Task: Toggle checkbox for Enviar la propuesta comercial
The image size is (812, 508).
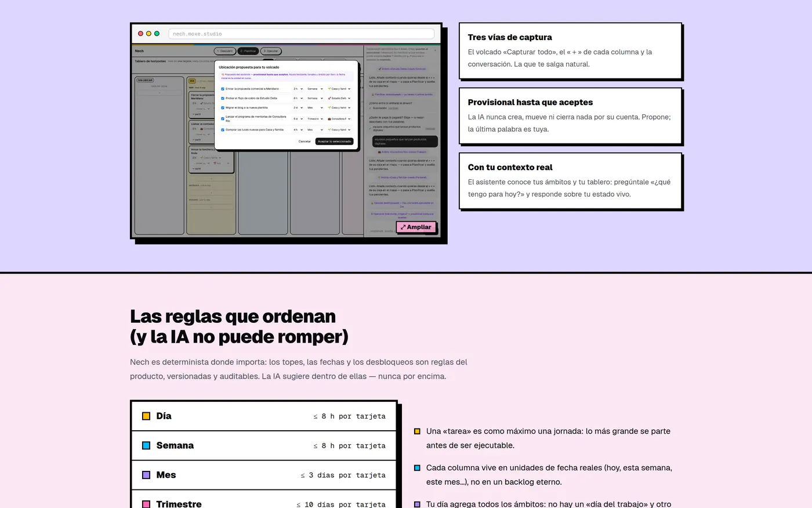Action: click(x=223, y=89)
